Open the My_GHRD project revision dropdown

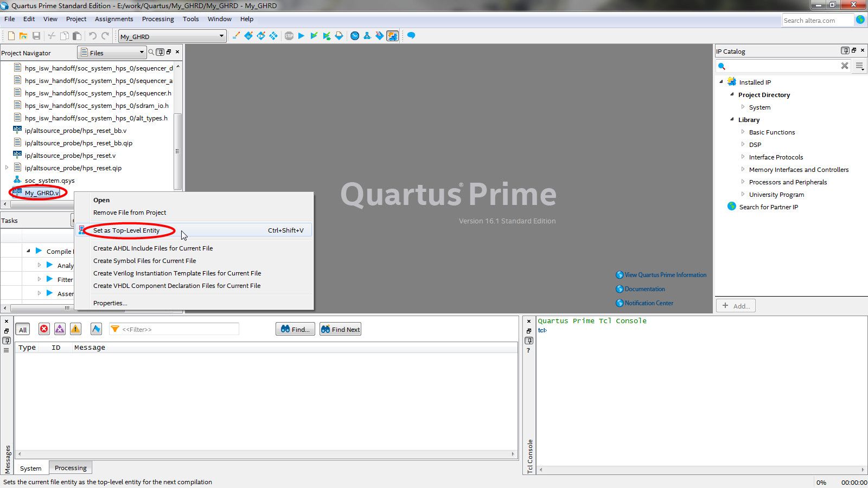(172, 36)
